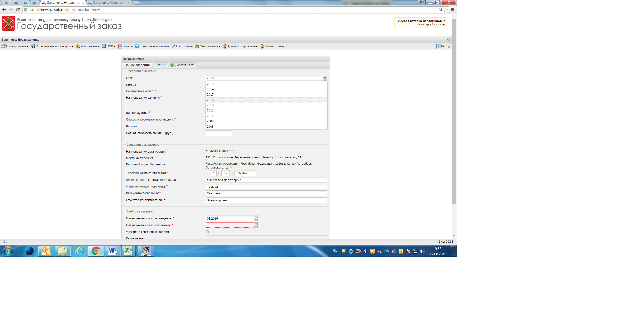Viewport: 644px width, 327px height.
Task: Toggle Участие в совместных торгах checkbox
Action: [207, 232]
